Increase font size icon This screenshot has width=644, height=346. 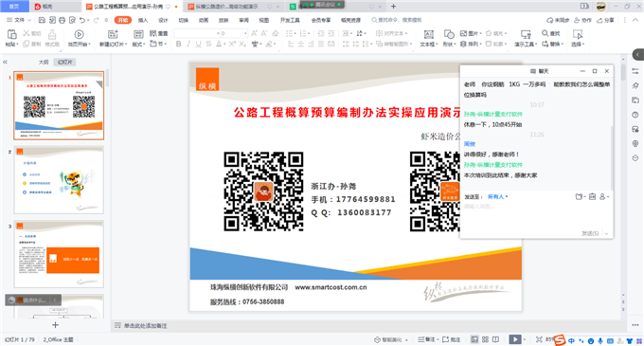pos(254,33)
